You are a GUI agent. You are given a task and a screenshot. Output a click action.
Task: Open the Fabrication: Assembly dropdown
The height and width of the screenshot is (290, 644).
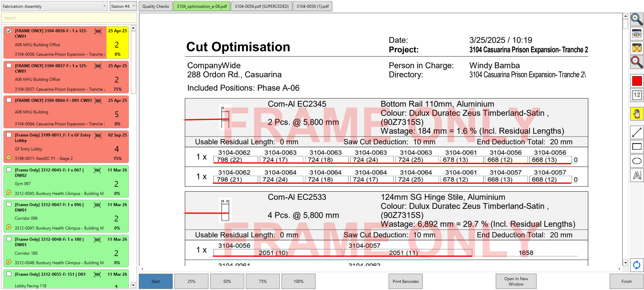click(54, 6)
